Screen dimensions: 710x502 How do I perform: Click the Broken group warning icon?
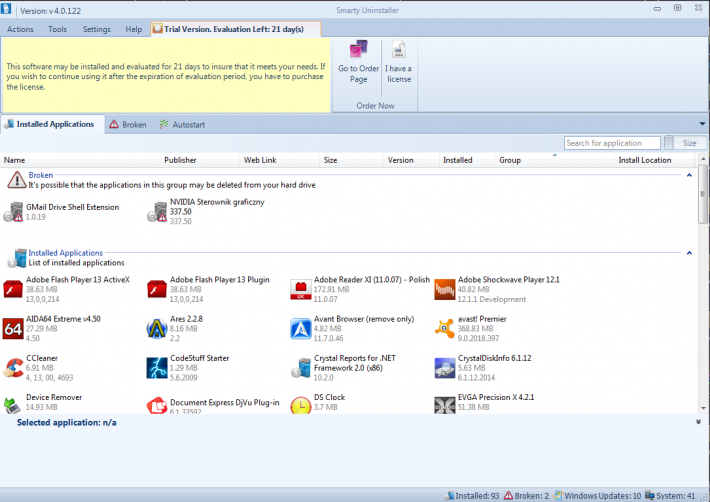(x=17, y=180)
